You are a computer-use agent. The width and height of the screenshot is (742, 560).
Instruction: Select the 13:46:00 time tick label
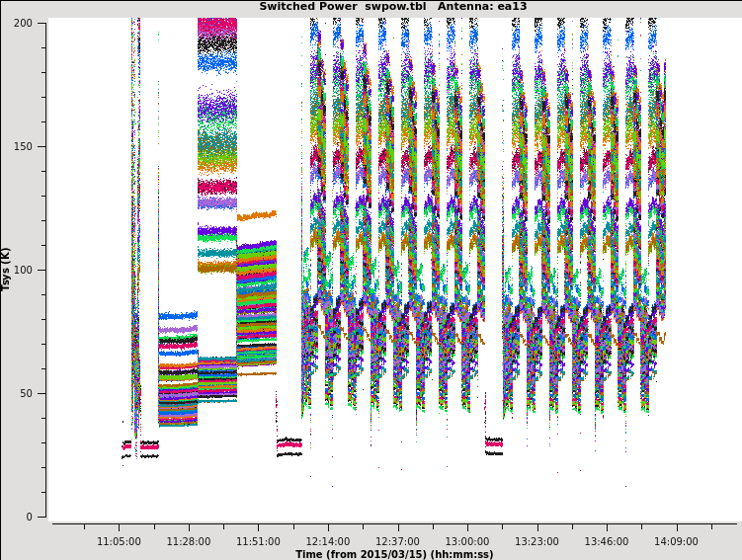point(606,541)
